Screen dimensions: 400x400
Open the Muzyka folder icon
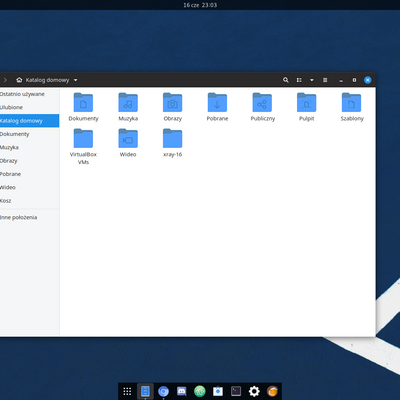128,102
